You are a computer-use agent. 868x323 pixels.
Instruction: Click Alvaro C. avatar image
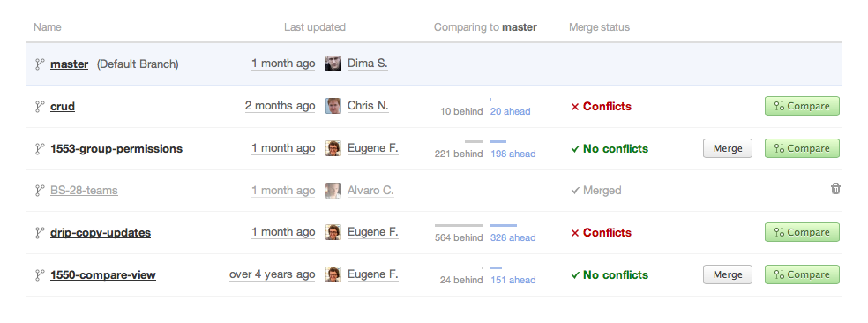tap(333, 191)
